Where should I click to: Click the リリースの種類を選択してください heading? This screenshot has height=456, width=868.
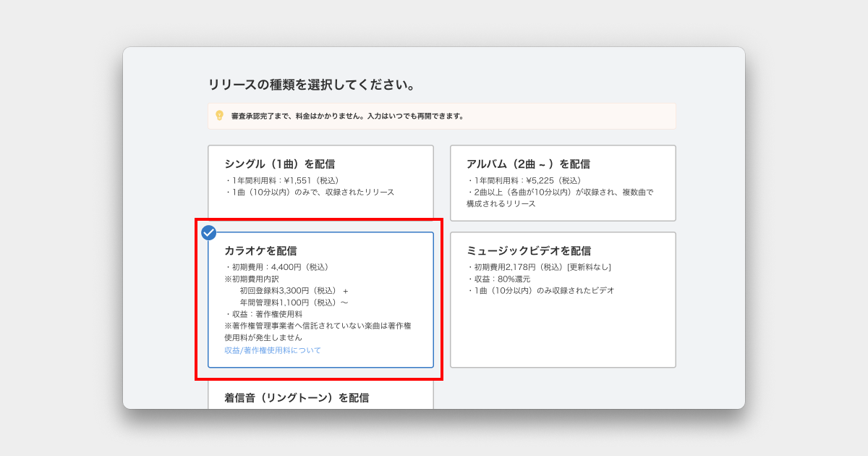point(312,85)
